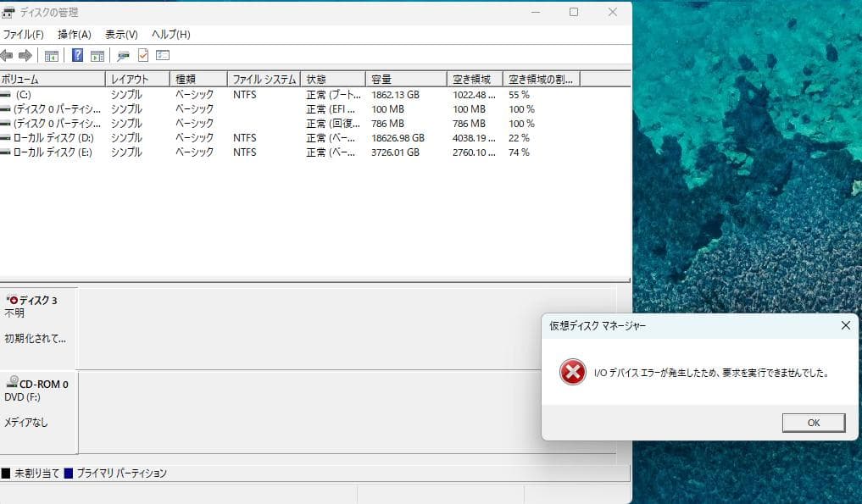Click the Forward arrow in the toolbar
Screen dimensions: 862x504
coord(25,55)
